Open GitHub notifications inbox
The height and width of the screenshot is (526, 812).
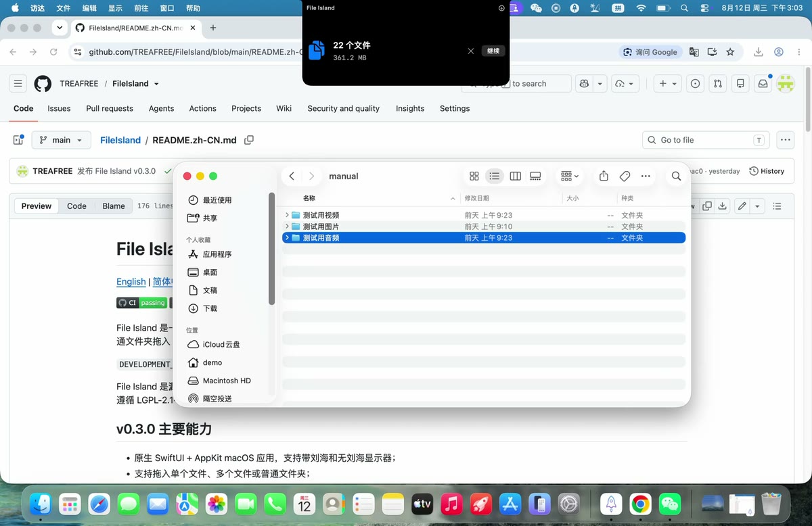[763, 84]
